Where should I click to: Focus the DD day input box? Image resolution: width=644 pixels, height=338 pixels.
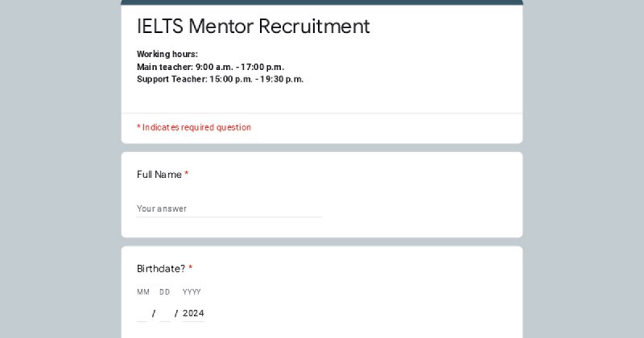point(165,313)
